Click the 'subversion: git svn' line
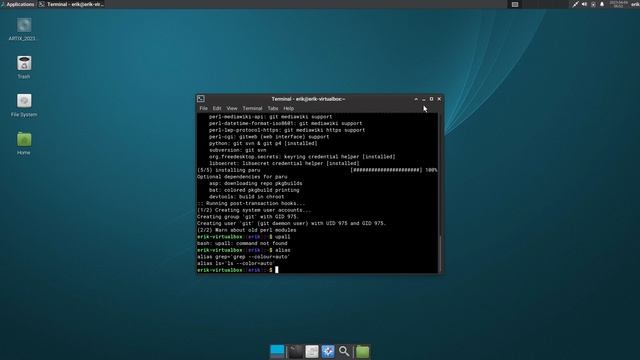Viewport: 640px width, 360px height. [x=238, y=150]
